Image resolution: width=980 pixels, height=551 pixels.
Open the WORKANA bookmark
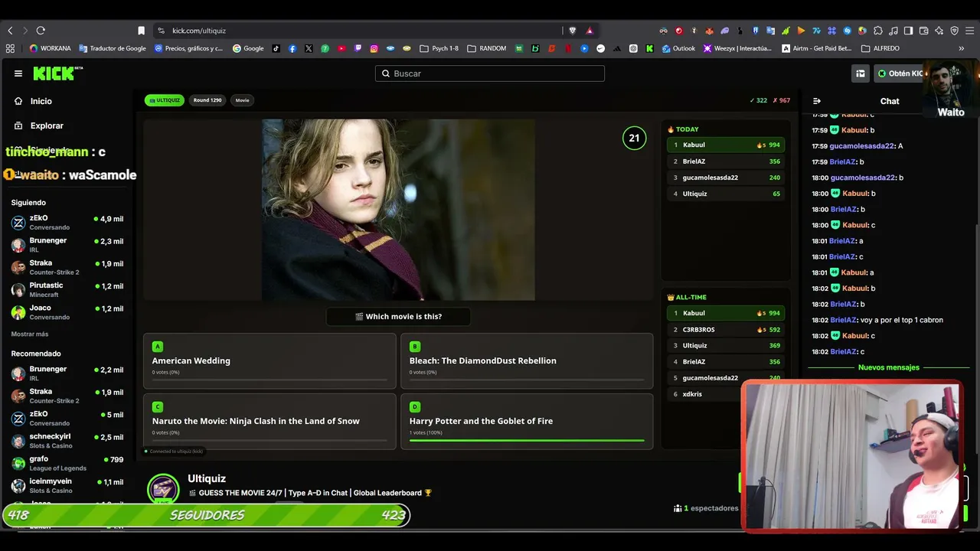(x=50, y=48)
